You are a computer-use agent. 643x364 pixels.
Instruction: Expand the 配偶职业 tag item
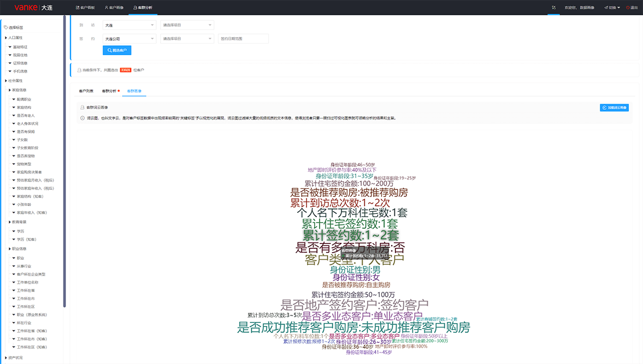click(x=14, y=100)
